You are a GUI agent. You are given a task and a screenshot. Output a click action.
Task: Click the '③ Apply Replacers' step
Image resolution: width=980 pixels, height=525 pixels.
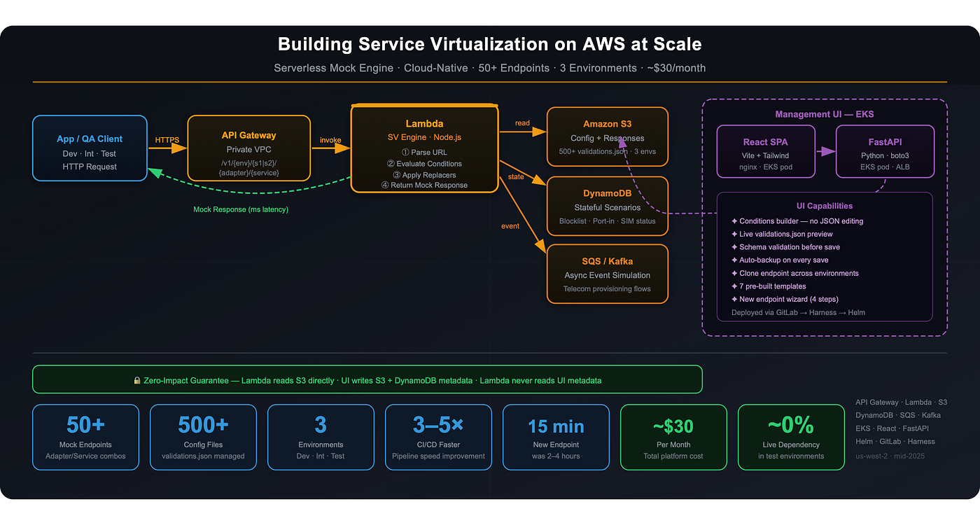click(424, 174)
